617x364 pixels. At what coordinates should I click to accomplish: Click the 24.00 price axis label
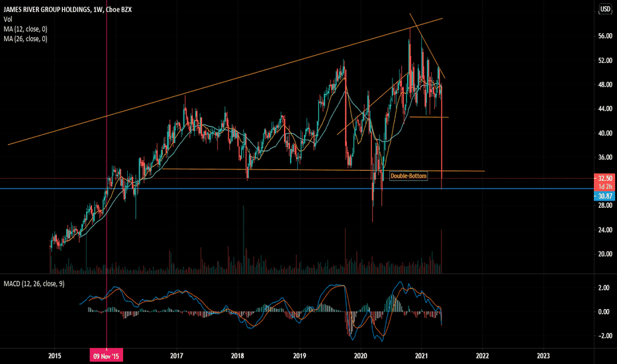[x=605, y=230]
